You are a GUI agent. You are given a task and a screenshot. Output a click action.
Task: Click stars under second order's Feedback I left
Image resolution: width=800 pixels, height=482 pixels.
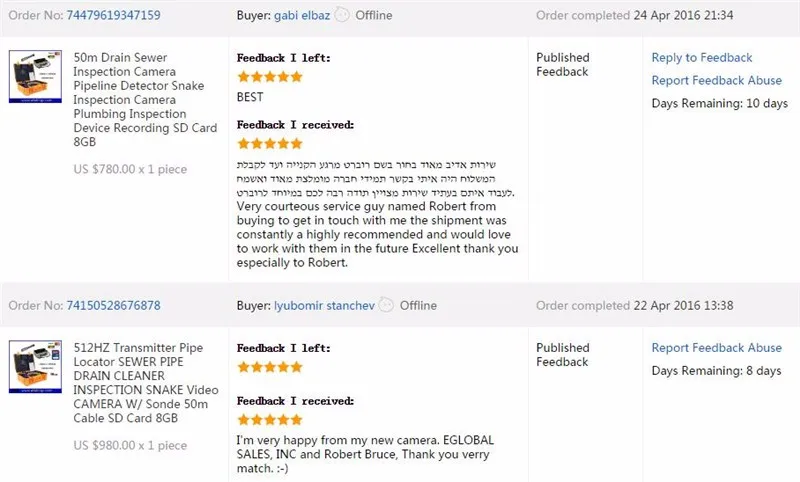[x=270, y=367]
